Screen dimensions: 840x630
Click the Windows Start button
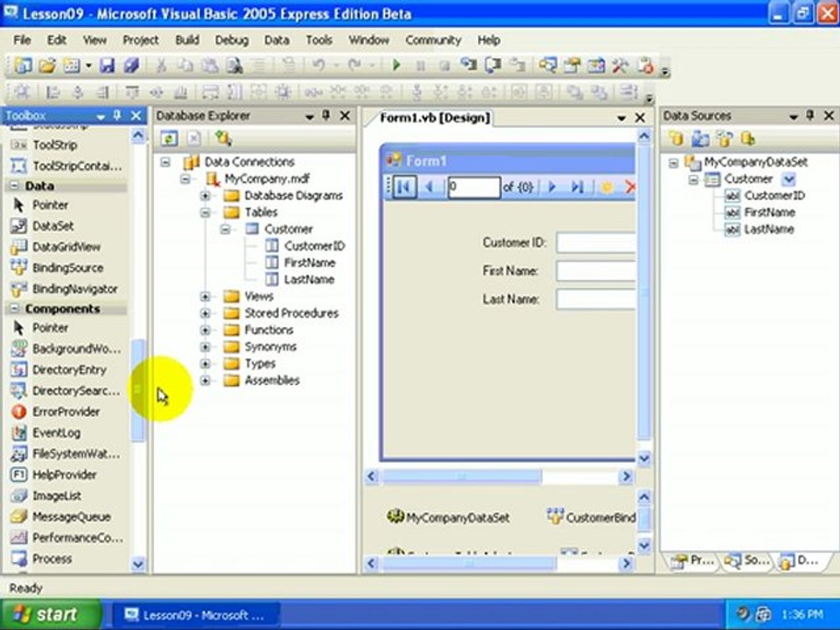pos(51,614)
